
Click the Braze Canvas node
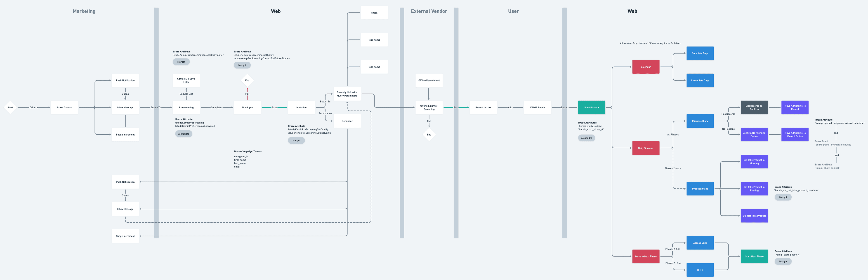[64, 107]
